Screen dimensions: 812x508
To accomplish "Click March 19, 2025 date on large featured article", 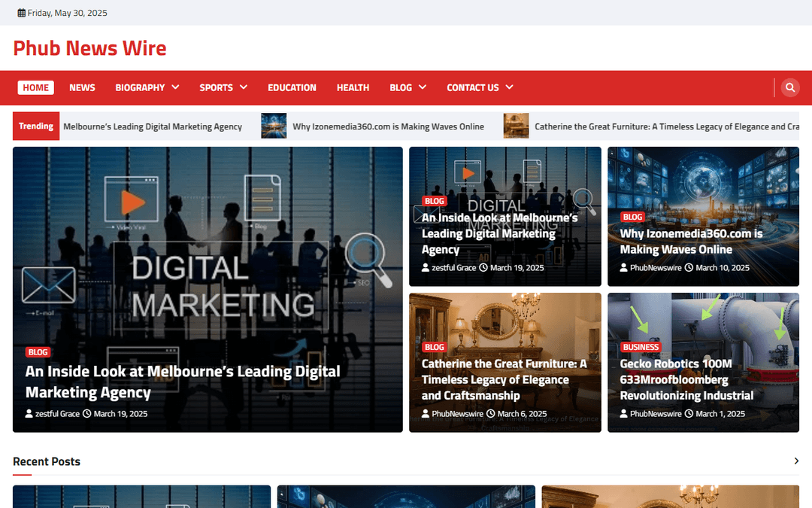I will [x=116, y=414].
